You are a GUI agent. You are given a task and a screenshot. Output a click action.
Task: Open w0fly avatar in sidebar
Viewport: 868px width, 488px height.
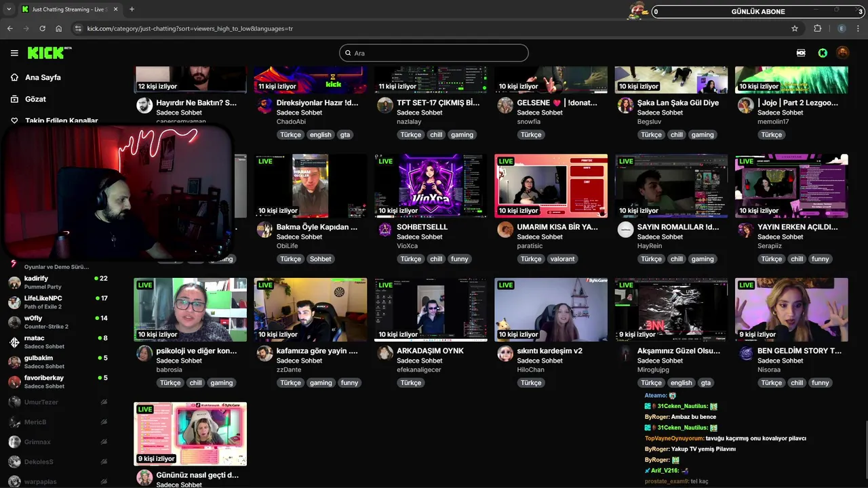click(x=14, y=322)
